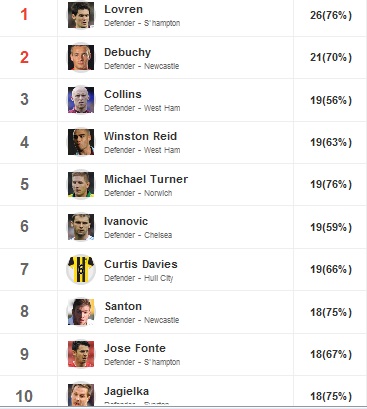Click the Michael Turner name link
Viewport: 367px width, 409px height.
click(x=146, y=179)
